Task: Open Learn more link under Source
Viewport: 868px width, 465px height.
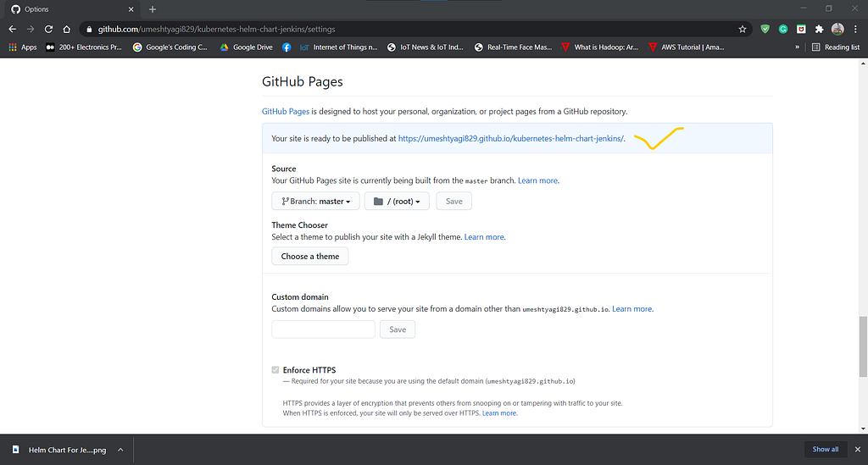Action: click(537, 180)
